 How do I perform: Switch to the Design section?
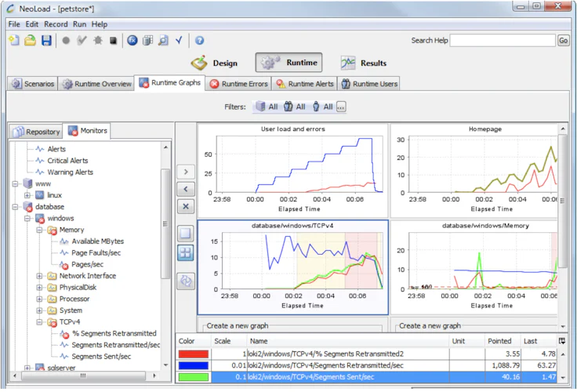(214, 63)
